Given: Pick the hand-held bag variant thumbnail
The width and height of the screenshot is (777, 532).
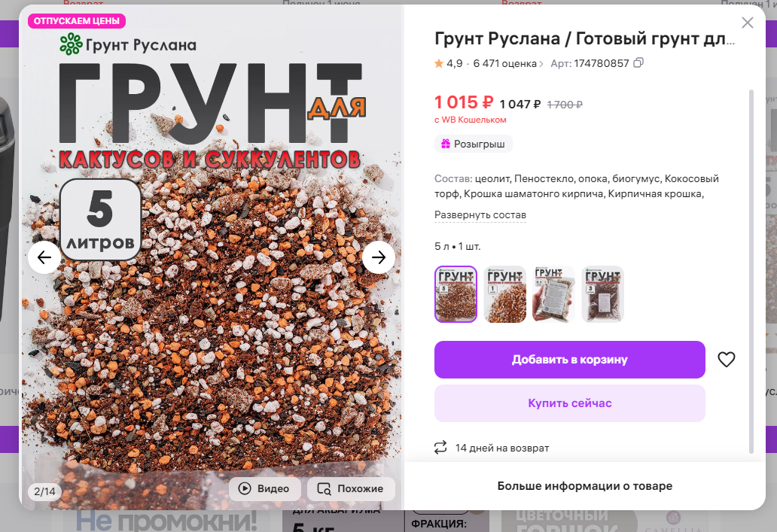Looking at the screenshot, I should pos(553,294).
